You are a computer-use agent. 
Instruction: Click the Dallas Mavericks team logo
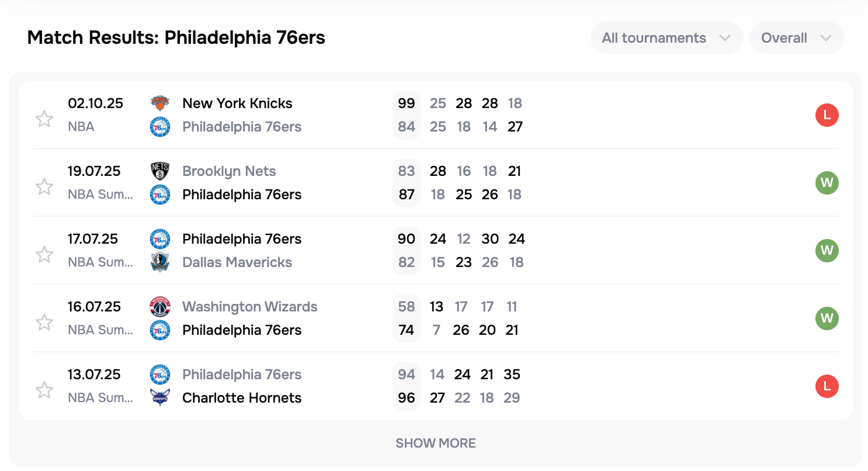[x=160, y=262]
